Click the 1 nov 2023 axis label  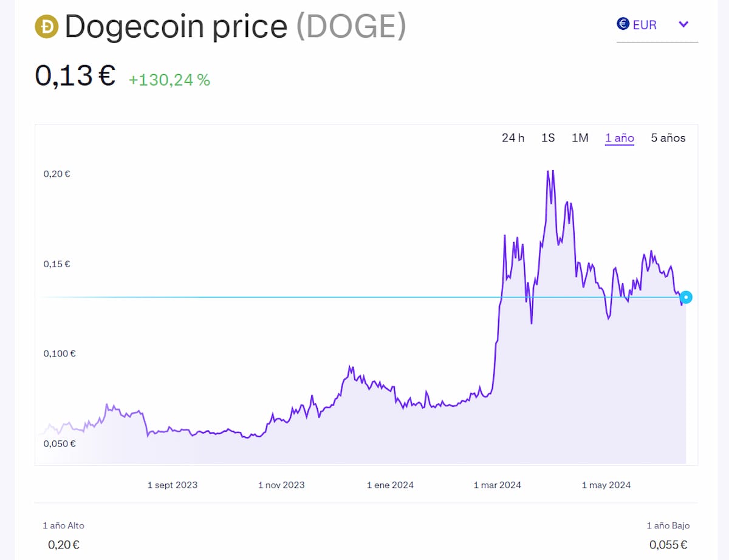pyautogui.click(x=281, y=485)
